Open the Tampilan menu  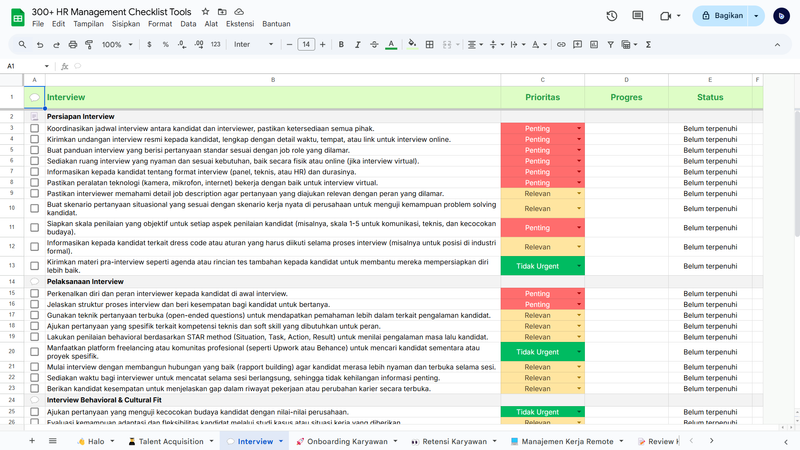[88, 24]
